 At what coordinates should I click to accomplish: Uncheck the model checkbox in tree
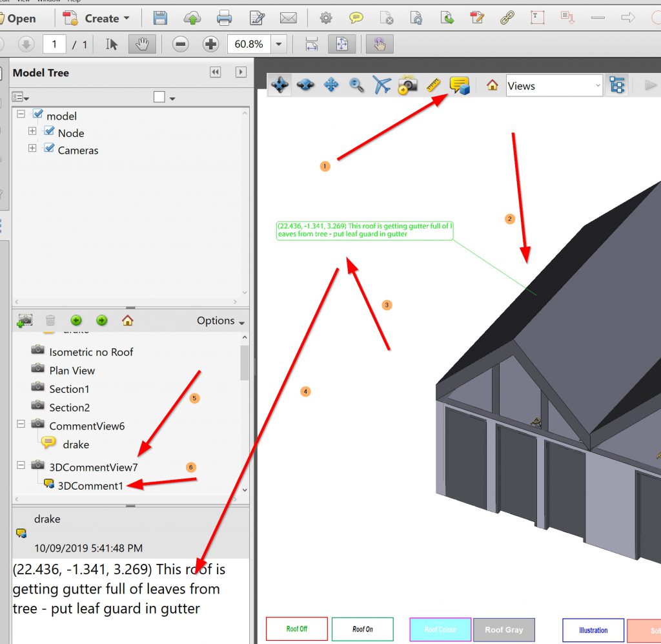click(x=38, y=115)
